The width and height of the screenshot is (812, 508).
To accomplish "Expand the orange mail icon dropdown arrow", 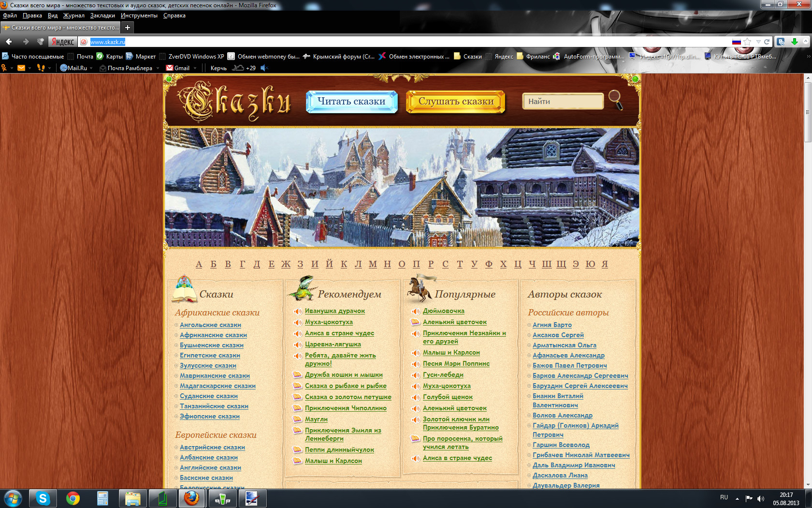I will (x=29, y=68).
